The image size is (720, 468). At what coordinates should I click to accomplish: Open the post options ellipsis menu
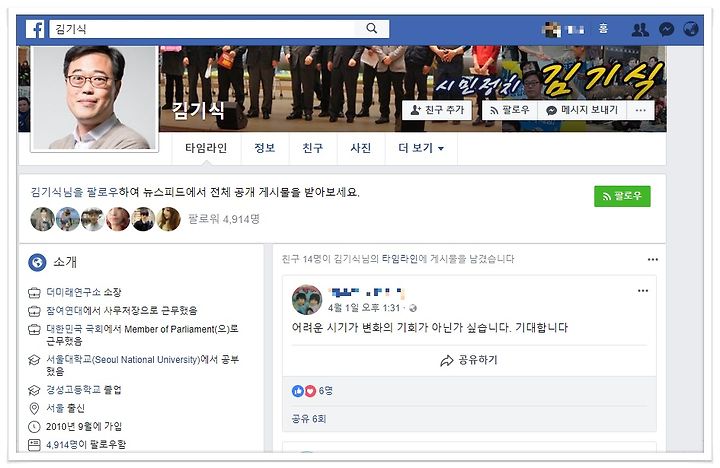point(643,291)
